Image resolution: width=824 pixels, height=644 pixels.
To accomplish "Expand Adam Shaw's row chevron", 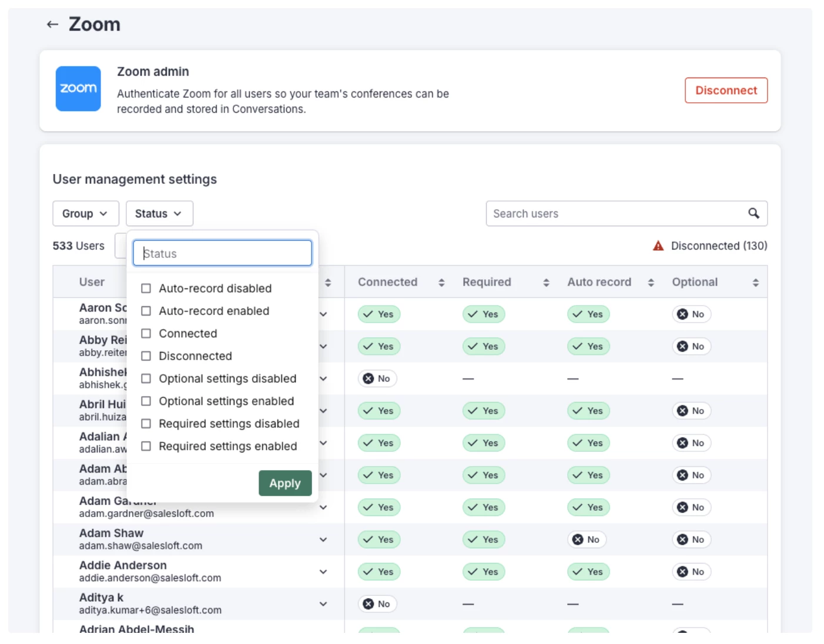I will click(x=323, y=539).
